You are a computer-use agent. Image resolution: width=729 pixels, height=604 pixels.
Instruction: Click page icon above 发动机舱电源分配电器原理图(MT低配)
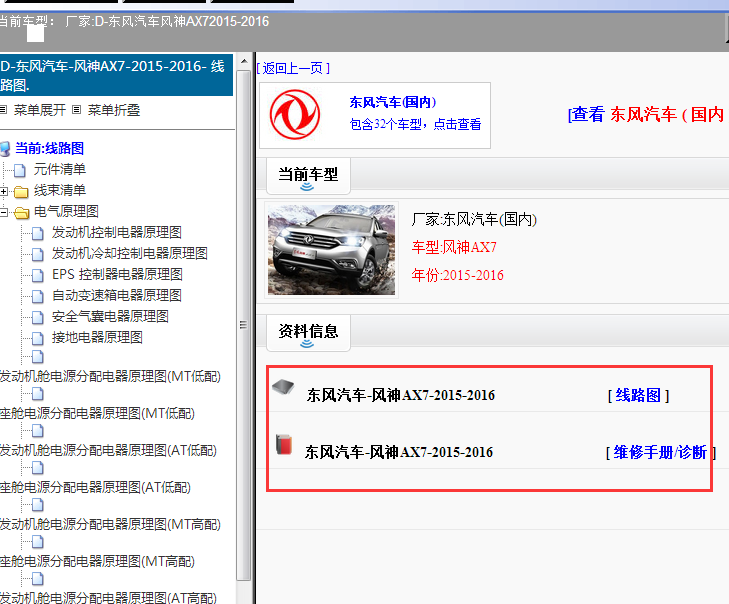[38, 357]
